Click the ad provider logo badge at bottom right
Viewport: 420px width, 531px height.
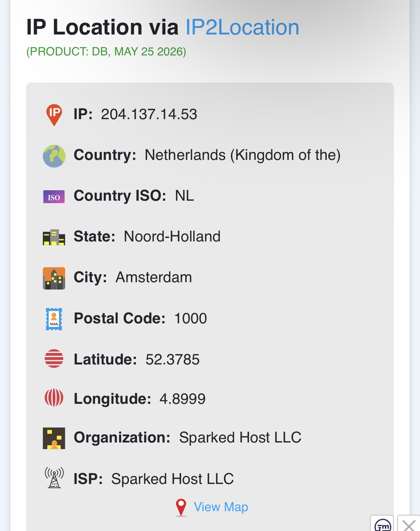pyautogui.click(x=382, y=524)
